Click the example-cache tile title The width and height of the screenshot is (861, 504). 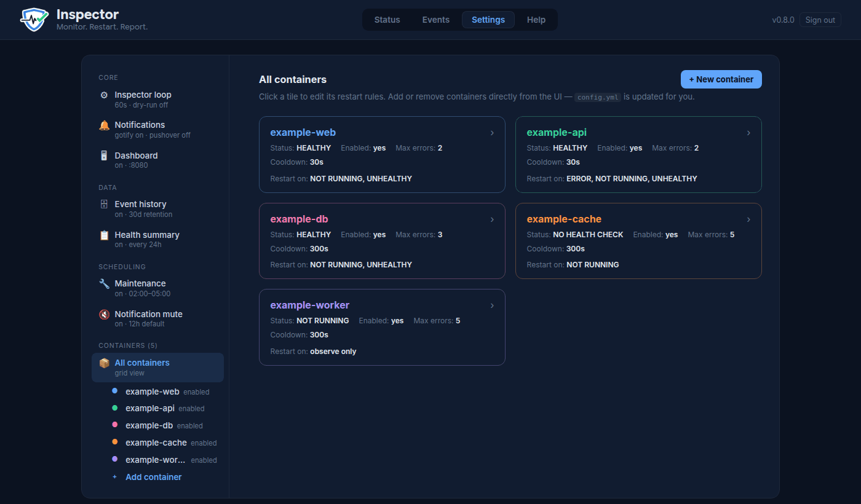tap(564, 219)
